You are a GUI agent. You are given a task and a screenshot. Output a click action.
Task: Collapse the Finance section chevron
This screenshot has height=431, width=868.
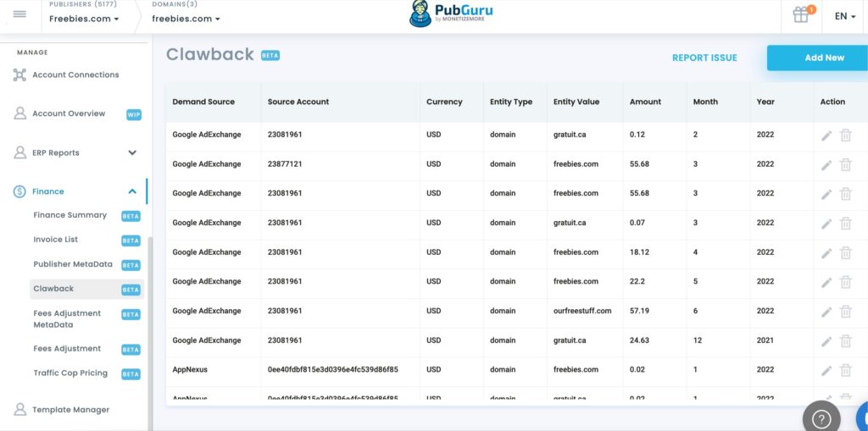pos(132,191)
